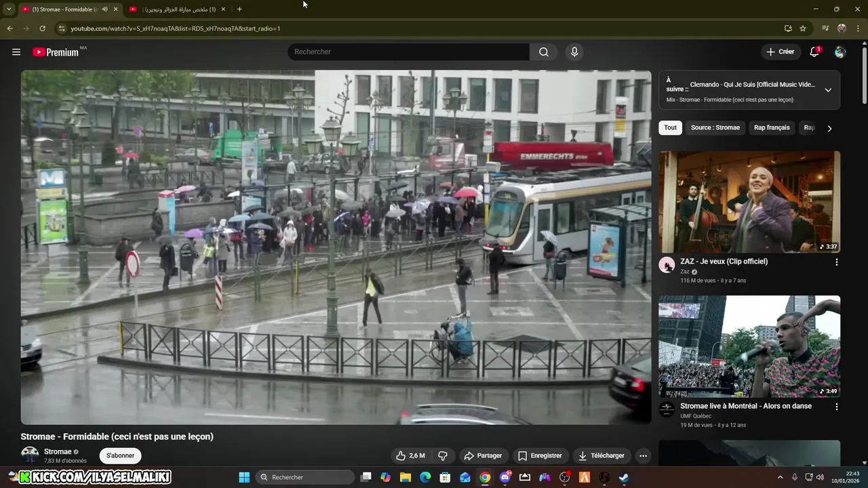Screen dimensions: 868x488
Task: Click the S'abonner button
Action: [120, 455]
